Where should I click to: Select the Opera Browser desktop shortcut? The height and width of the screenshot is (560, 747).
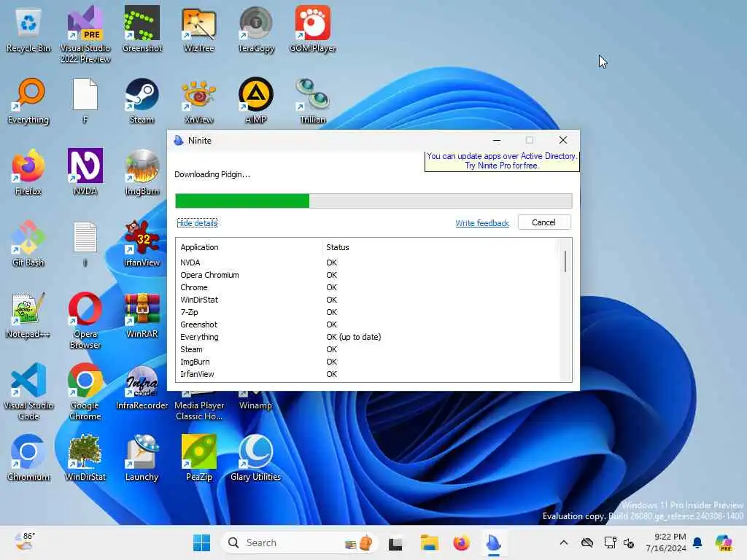pos(85,320)
